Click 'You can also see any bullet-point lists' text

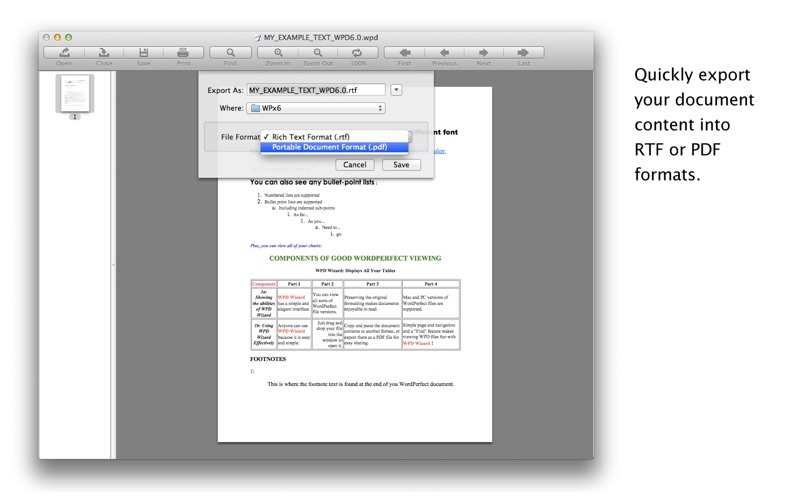(x=313, y=182)
